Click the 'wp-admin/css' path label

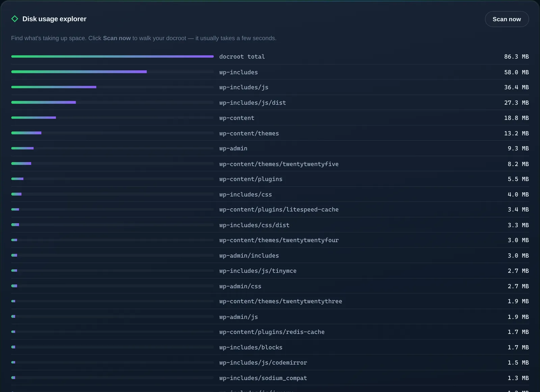pos(240,286)
